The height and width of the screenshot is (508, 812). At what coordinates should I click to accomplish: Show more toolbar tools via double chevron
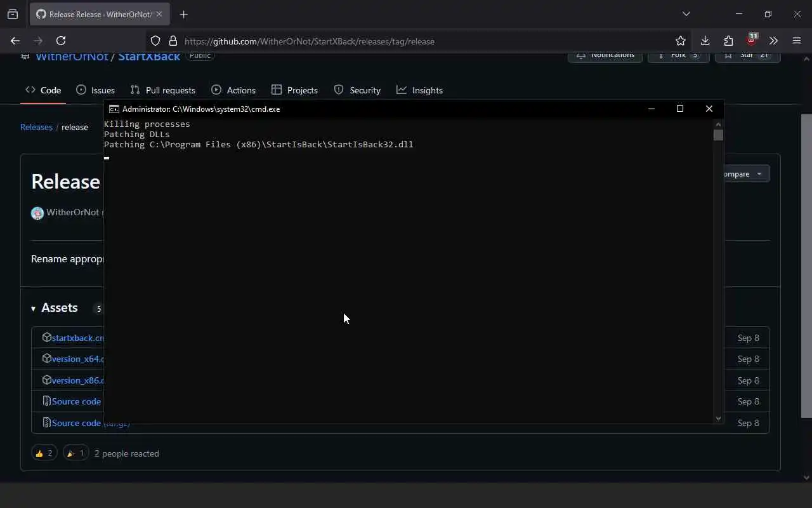[x=773, y=41]
